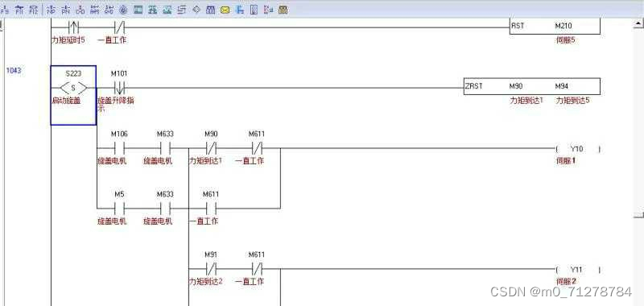Select the Y11 output coil
Screen dimensions: 644x306
point(577,270)
